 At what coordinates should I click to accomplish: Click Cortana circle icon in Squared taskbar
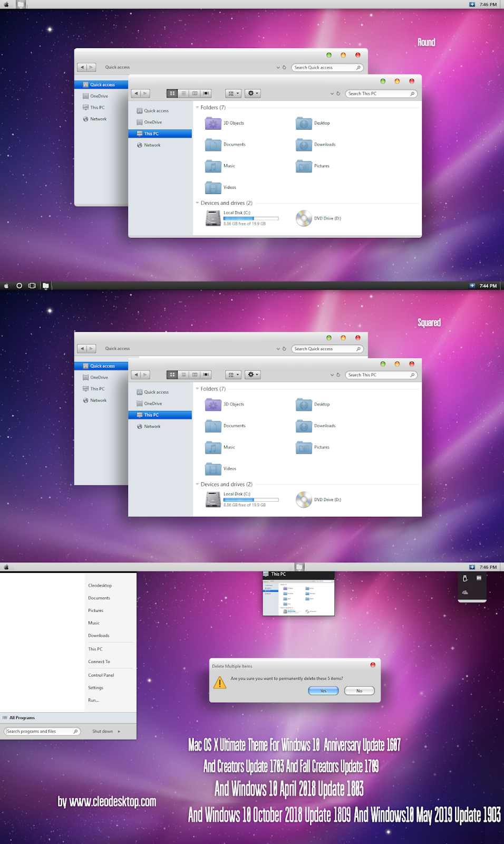20,286
